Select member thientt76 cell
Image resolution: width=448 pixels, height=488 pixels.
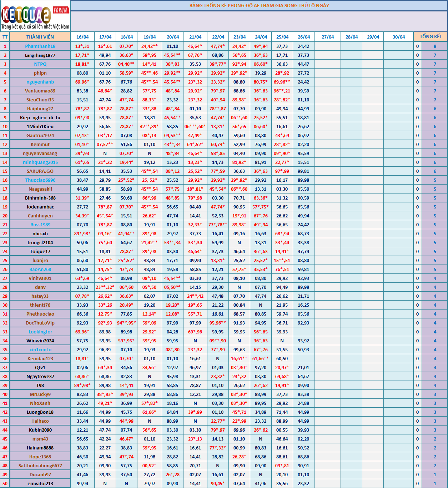(40, 305)
